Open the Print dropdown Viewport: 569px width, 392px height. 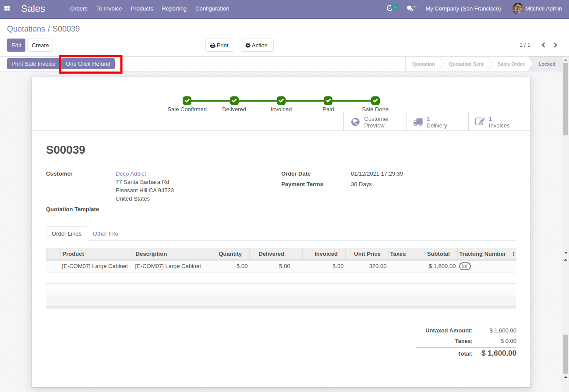tap(219, 45)
